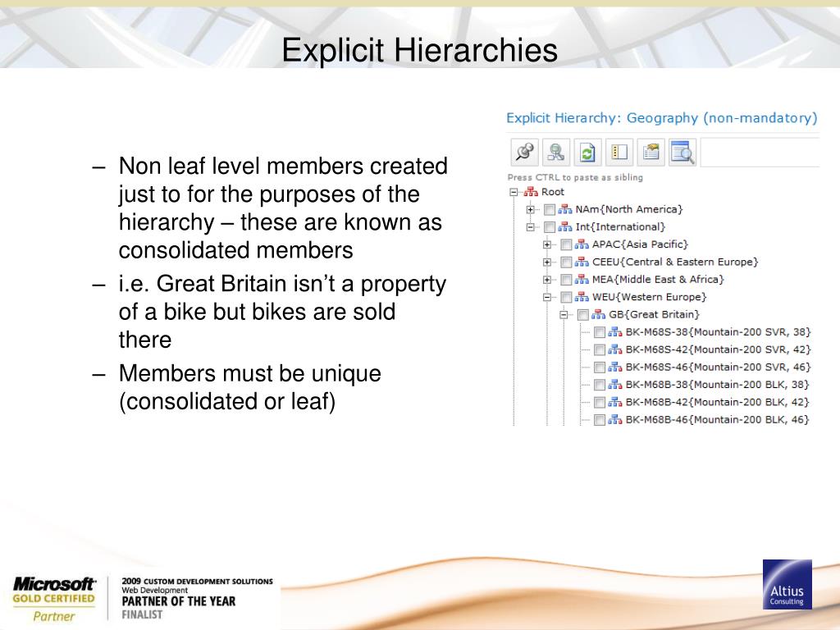This screenshot has height=630, width=840.
Task: Click the Explicit Hierarchy: Geography heading
Action: (662, 118)
